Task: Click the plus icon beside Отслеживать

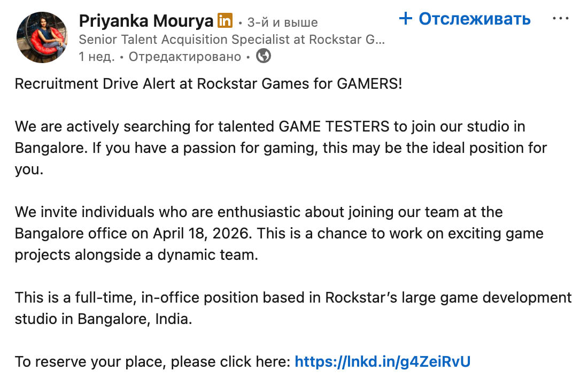Action: (405, 18)
